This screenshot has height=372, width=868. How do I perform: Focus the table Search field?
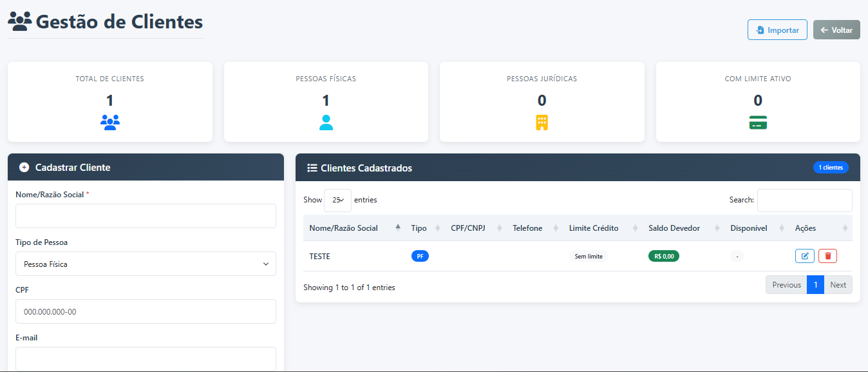[x=805, y=201]
